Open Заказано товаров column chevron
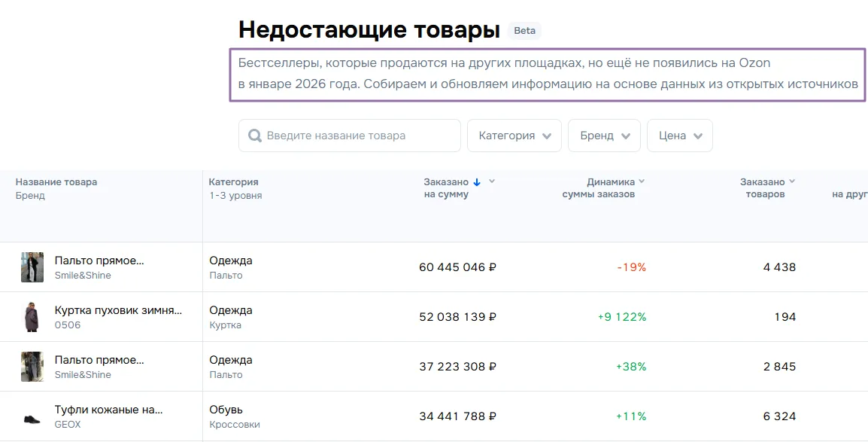The height and width of the screenshot is (442, 868). click(792, 181)
